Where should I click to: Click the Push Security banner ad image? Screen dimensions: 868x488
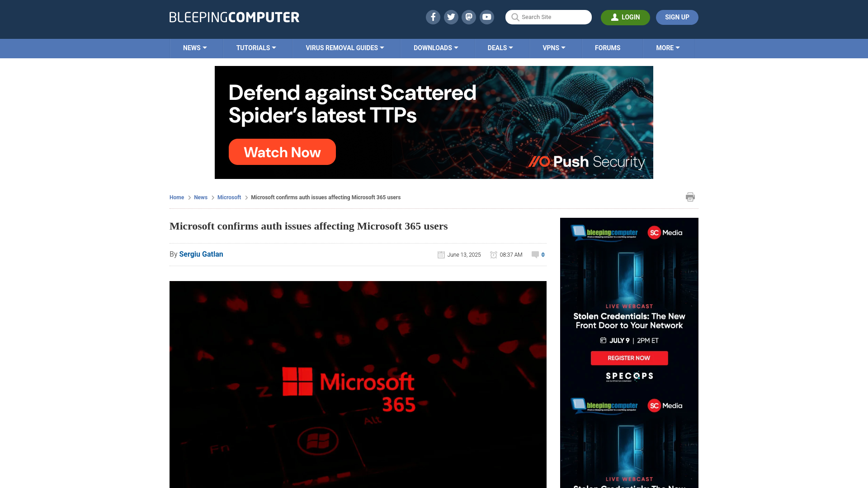[434, 122]
